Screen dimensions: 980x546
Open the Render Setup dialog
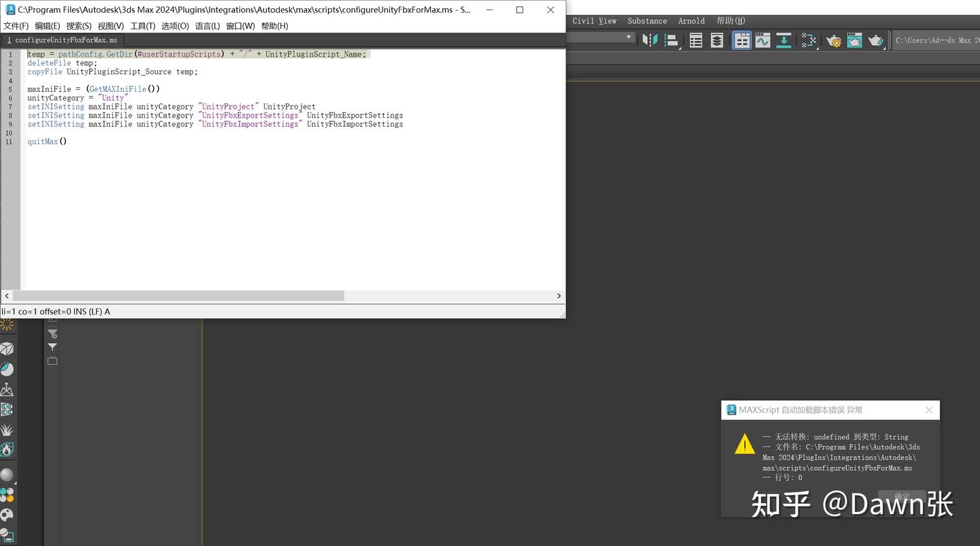[x=834, y=40]
